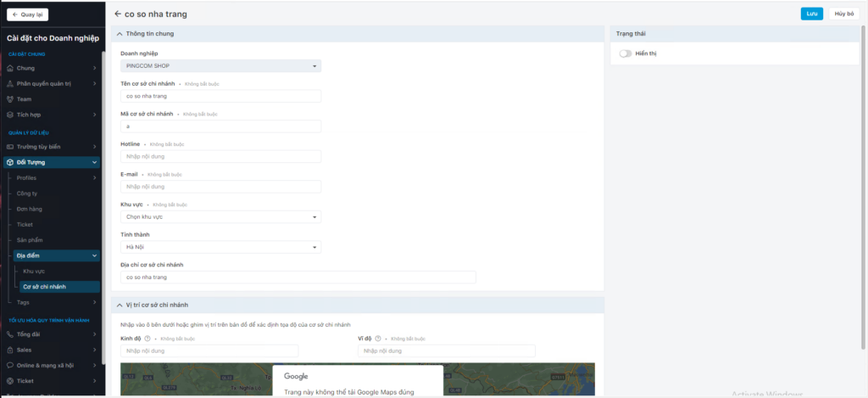
Task: Click the Team icon in sidebar
Action: [10, 99]
